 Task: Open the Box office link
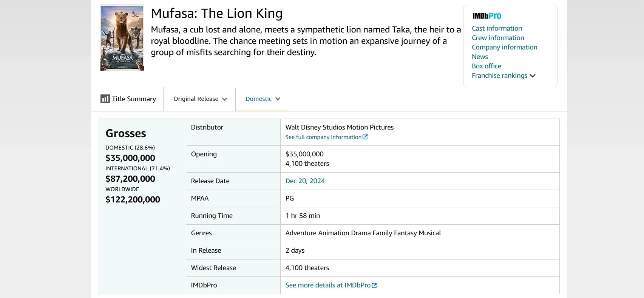coord(486,66)
